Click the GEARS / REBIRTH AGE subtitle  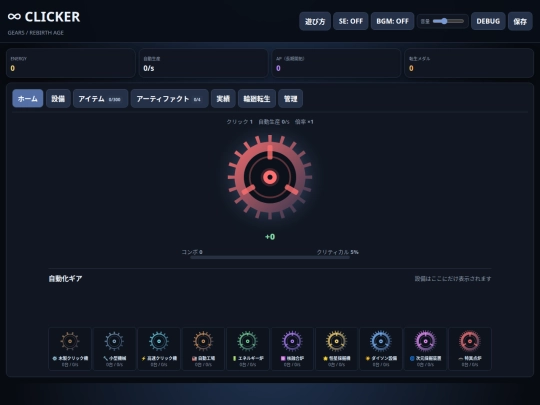click(x=35, y=33)
